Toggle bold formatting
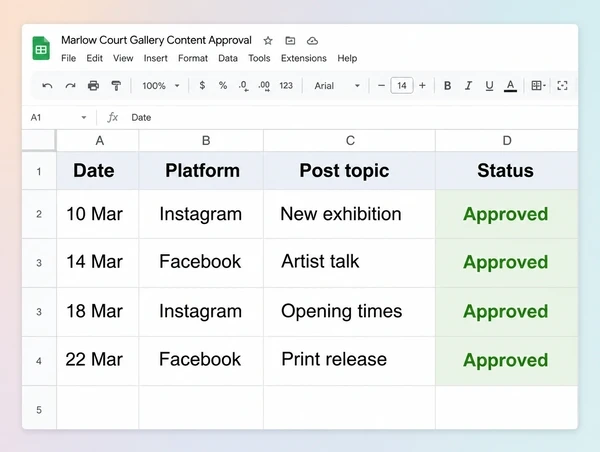Screen dimensions: 600x452 pyautogui.click(x=447, y=86)
